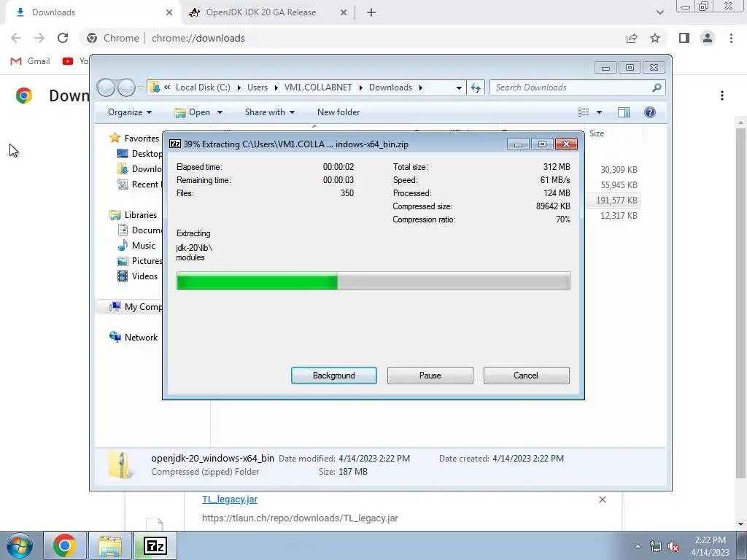This screenshot has width=747, height=560.
Task: Open Windows Start button
Action: click(x=20, y=545)
